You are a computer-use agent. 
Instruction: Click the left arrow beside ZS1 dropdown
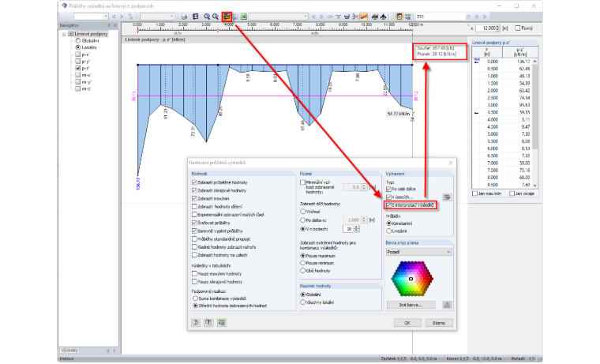pyautogui.click(x=477, y=17)
